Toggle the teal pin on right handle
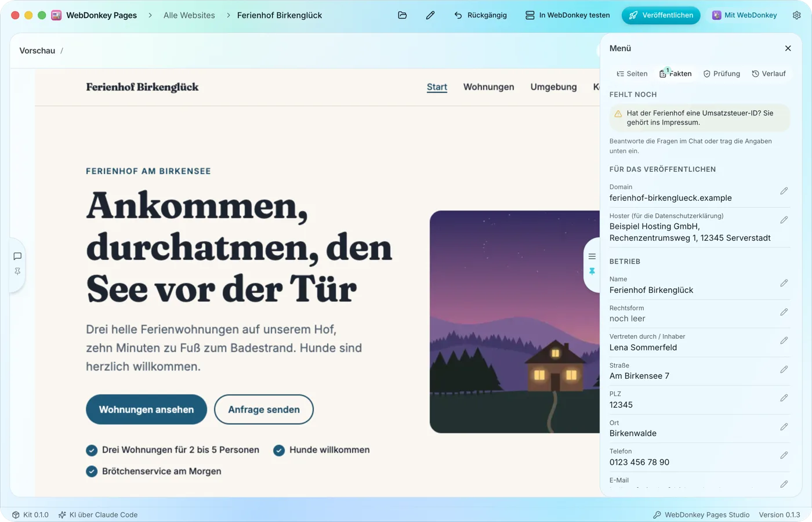 (592, 271)
